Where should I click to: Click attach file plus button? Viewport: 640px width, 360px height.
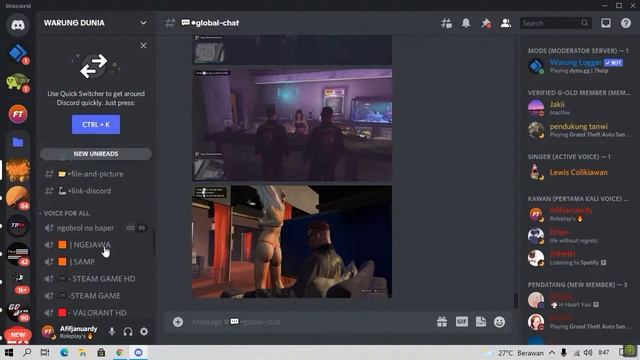point(178,322)
